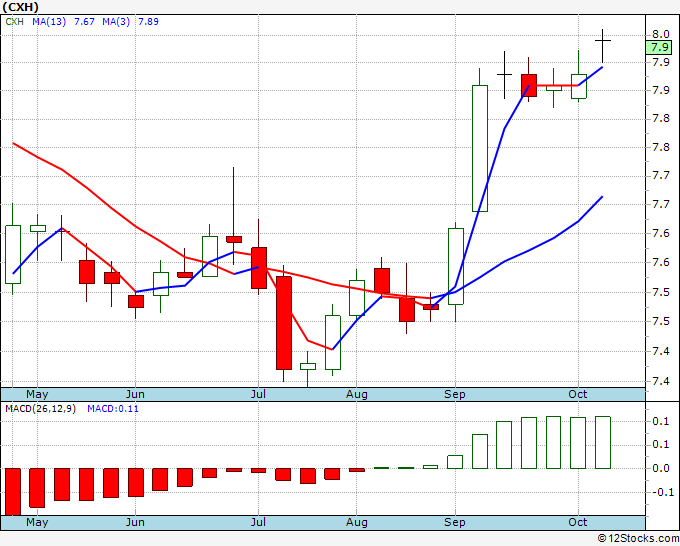The image size is (680, 546).
Task: Open the 12Stocks.com copyright link
Action: tap(638, 539)
